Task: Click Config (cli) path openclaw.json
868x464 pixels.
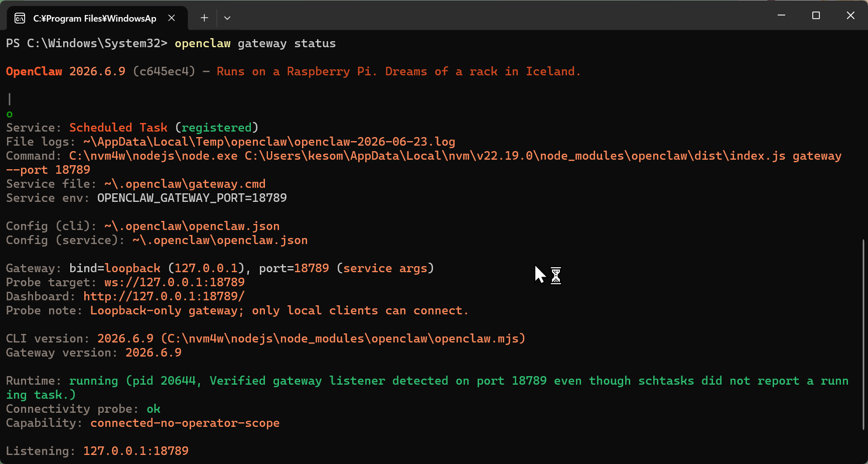Action: point(192,226)
